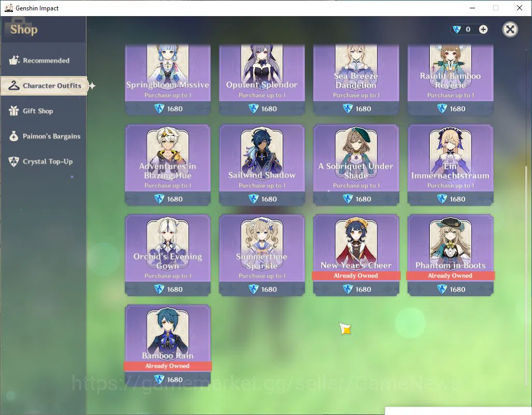Click the crystal icon on Adventures in Blazing Hue price

pyautogui.click(x=159, y=199)
